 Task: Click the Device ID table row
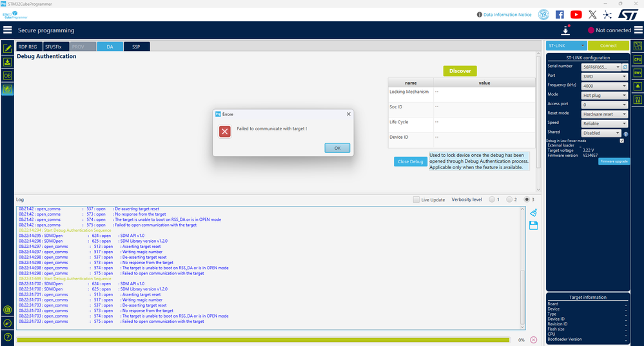(x=462, y=140)
